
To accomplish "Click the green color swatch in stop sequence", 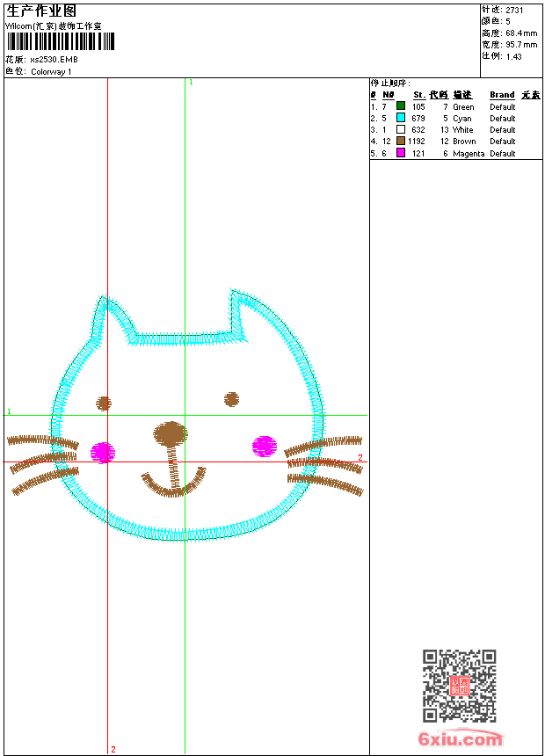I will (x=400, y=105).
